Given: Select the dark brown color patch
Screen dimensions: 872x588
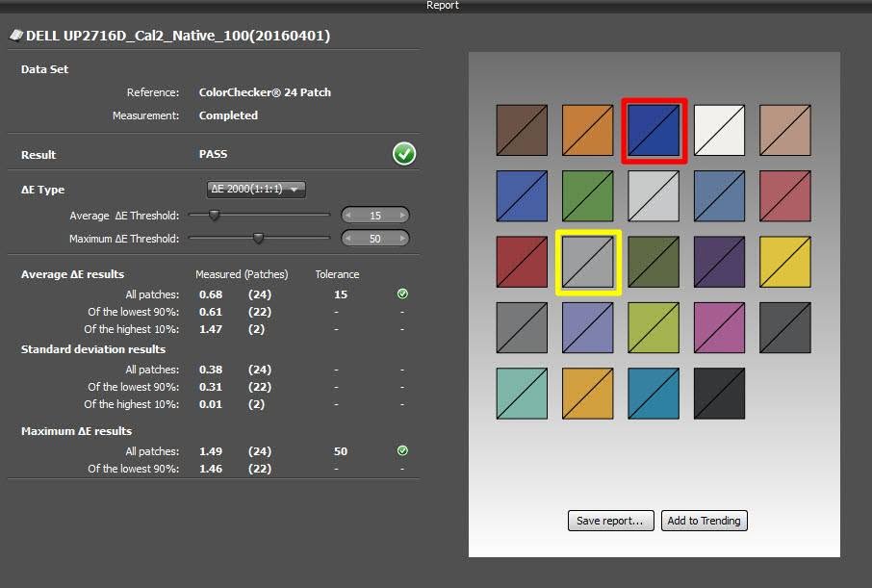Looking at the screenshot, I should (x=522, y=130).
